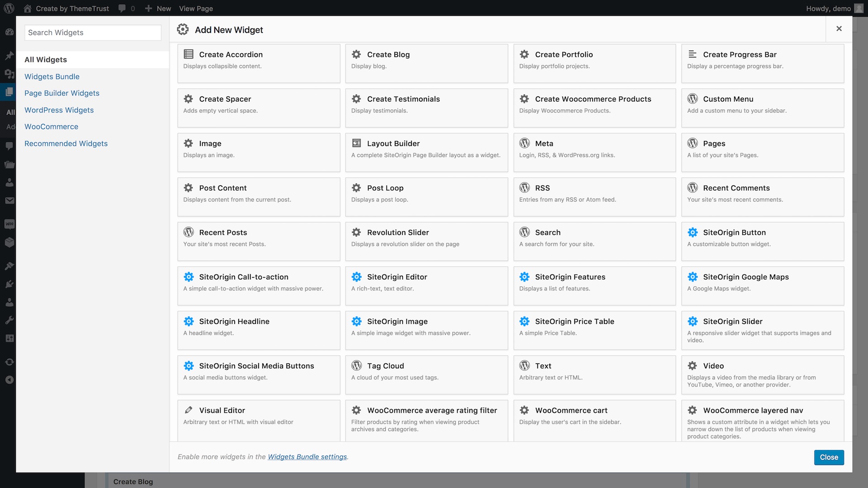This screenshot has width=868, height=488.
Task: Open the WordPress logo menu in admin bar
Action: (9, 8)
